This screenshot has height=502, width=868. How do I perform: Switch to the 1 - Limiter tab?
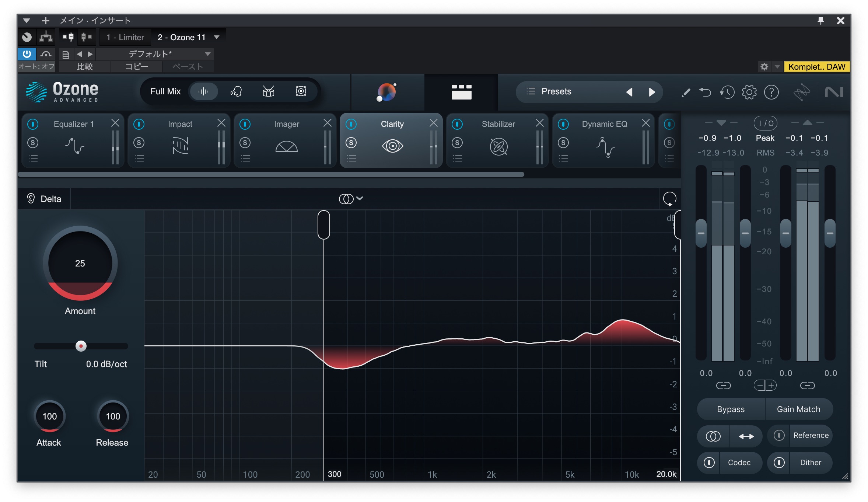click(125, 37)
